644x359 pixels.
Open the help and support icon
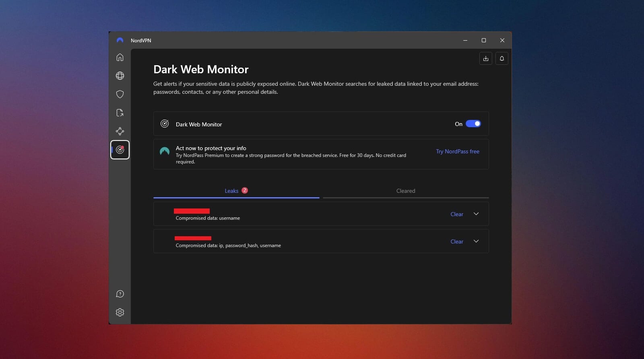pos(120,294)
